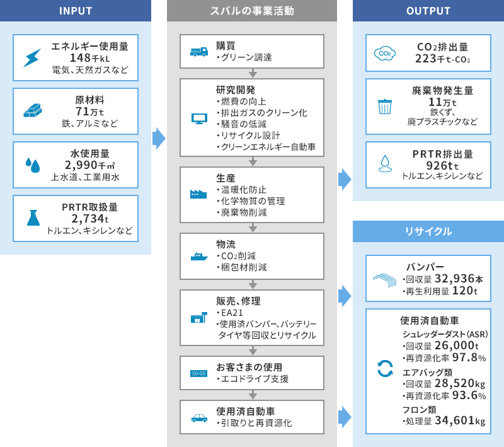
Task: Click the car icon for end-of-life vehicles
Action: [199, 418]
